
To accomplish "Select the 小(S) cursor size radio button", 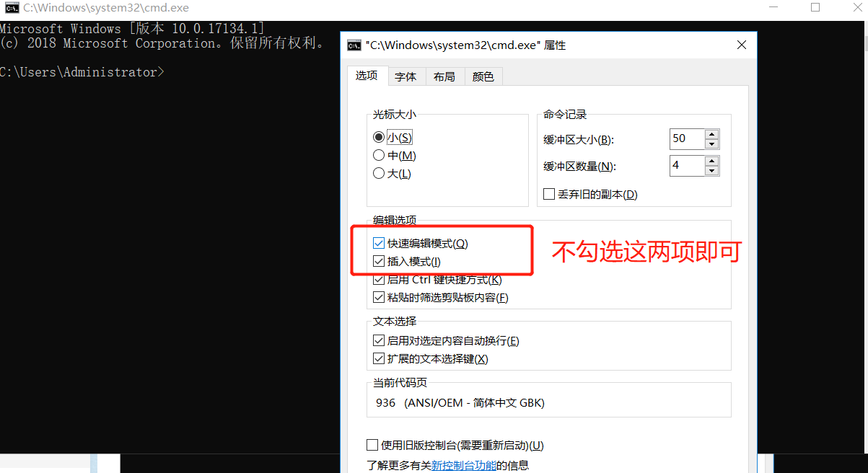I will point(379,137).
